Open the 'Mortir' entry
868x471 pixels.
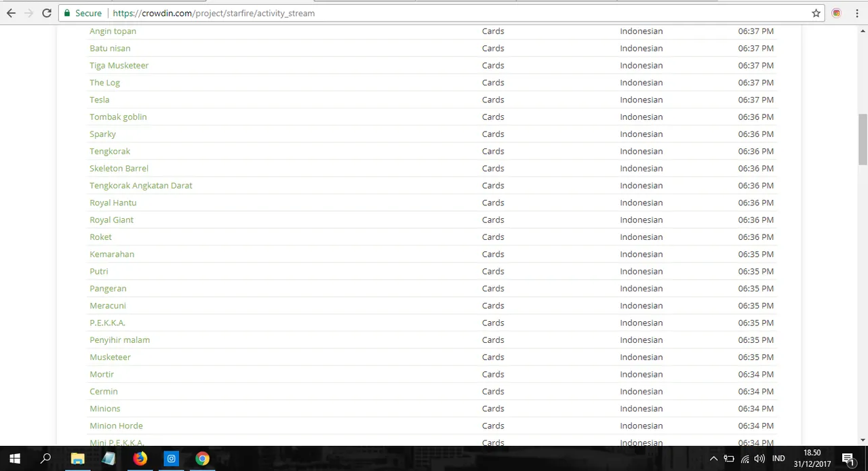tap(102, 374)
